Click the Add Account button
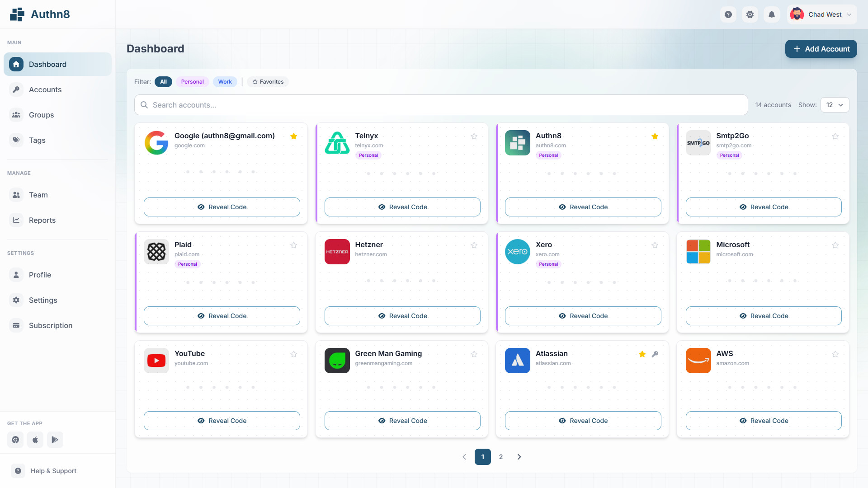The height and width of the screenshot is (488, 868). 821,49
